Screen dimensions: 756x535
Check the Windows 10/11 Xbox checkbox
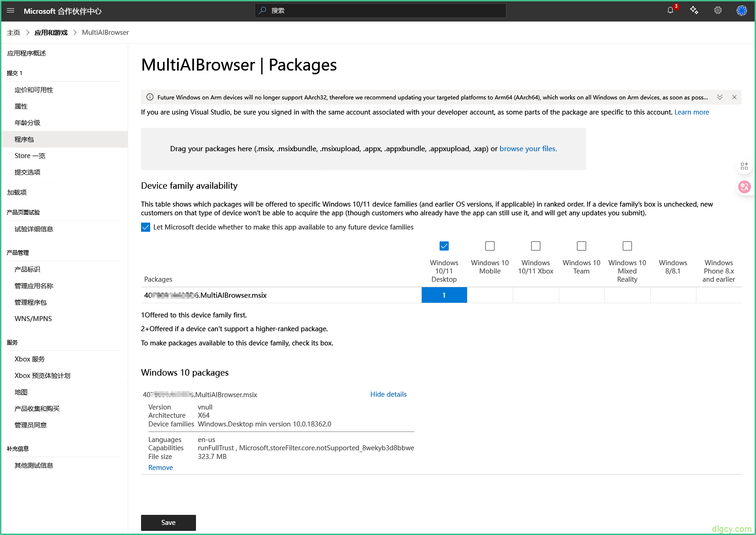536,246
